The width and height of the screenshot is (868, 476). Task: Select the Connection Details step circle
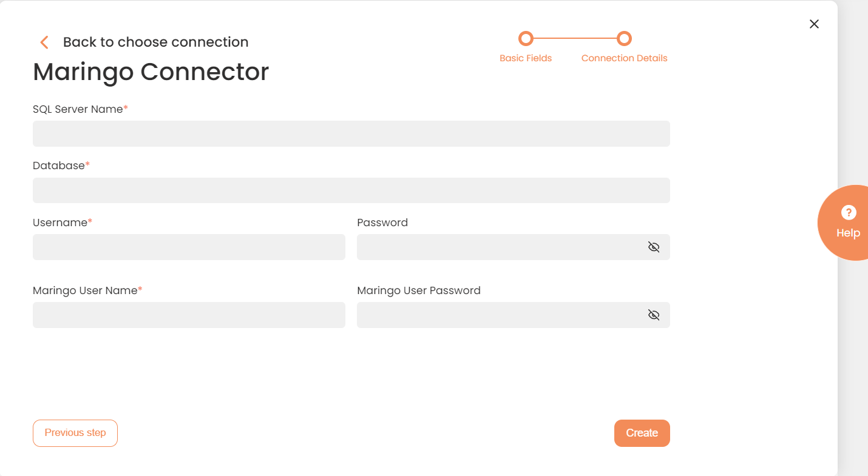[x=624, y=39]
